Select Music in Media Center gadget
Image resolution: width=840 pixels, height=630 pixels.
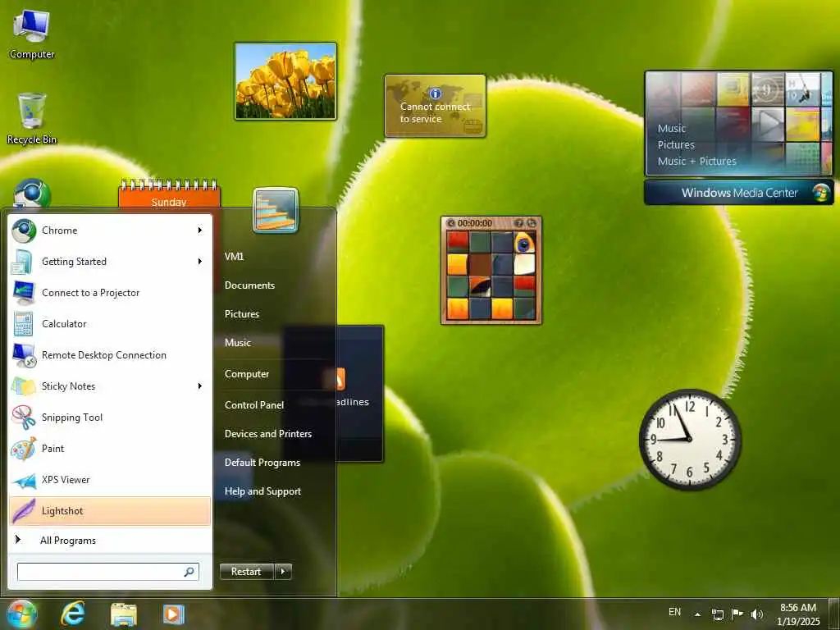(672, 129)
